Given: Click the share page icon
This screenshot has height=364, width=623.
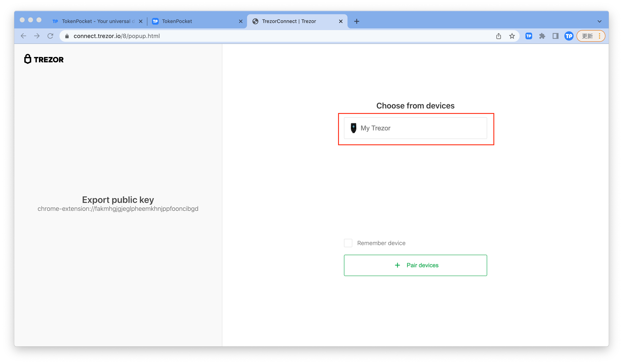Looking at the screenshot, I should tap(498, 36).
